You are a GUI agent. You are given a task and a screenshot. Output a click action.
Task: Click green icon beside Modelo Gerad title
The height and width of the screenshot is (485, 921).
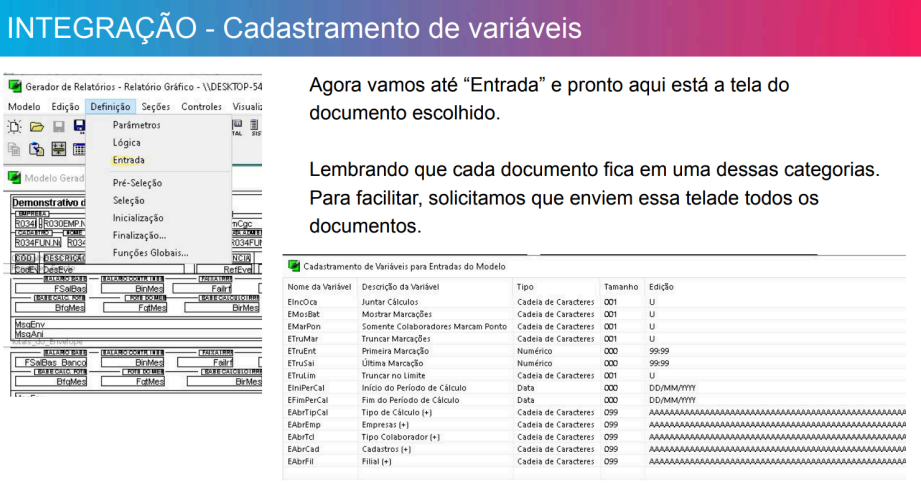click(14, 178)
